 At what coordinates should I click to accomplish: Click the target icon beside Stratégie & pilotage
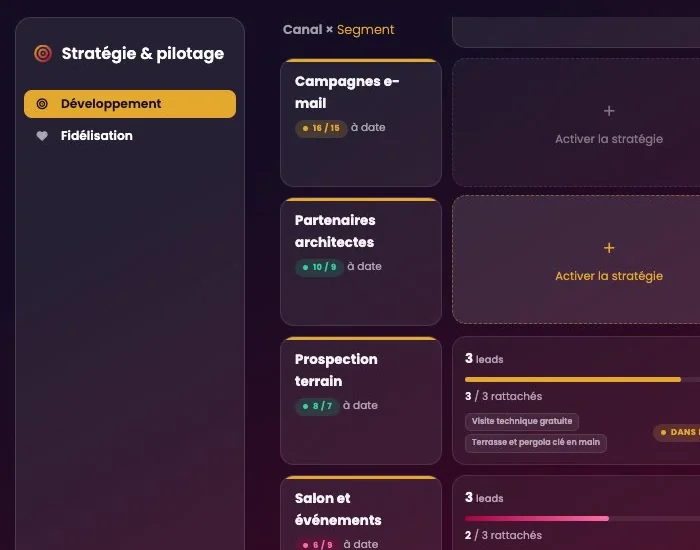43,54
